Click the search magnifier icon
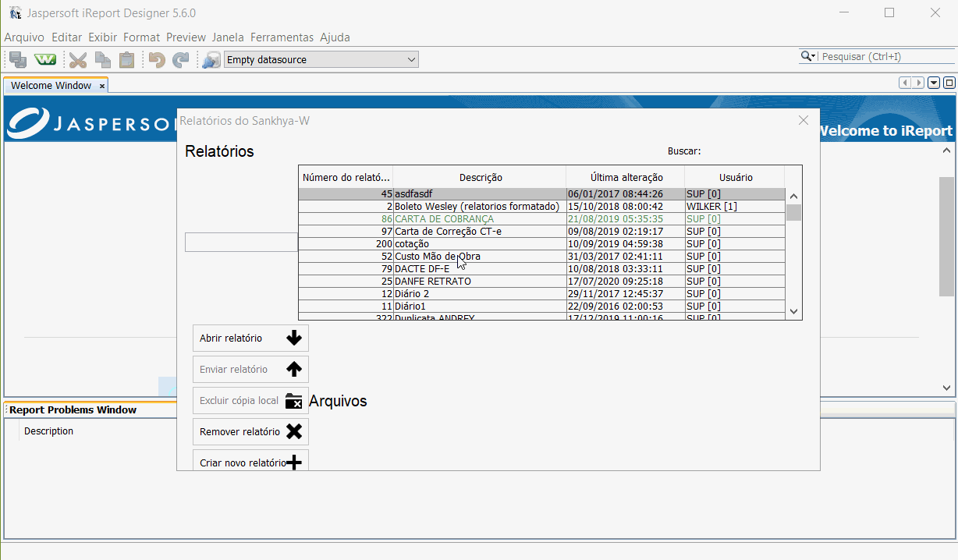The width and height of the screenshot is (958, 560). click(807, 56)
